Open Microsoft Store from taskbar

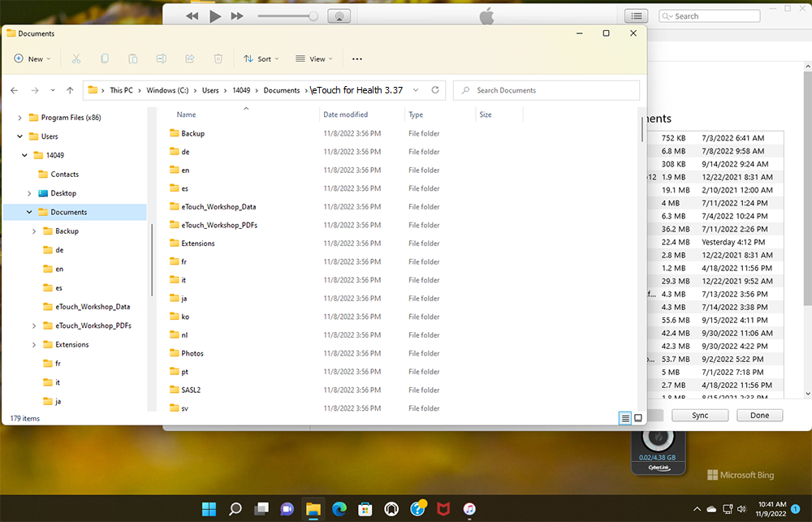tap(365, 509)
